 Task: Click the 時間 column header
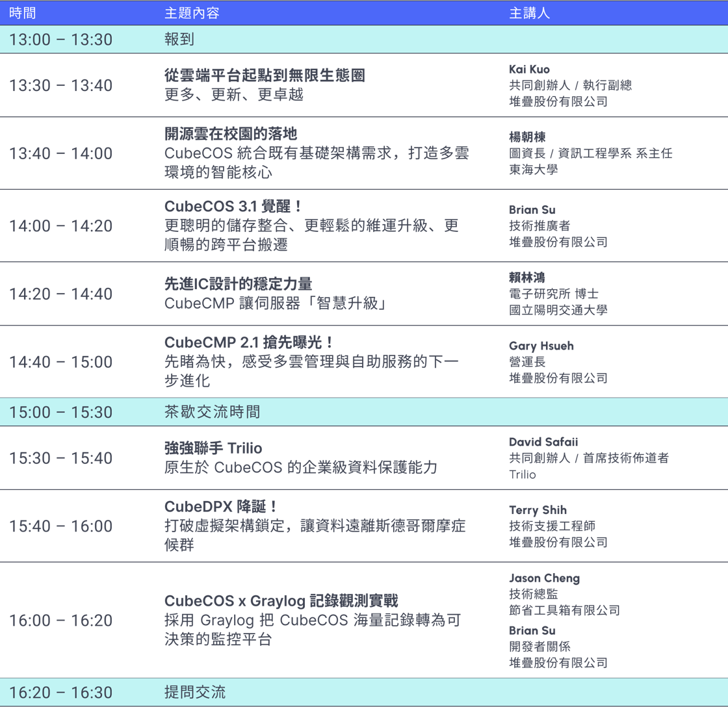click(22, 13)
